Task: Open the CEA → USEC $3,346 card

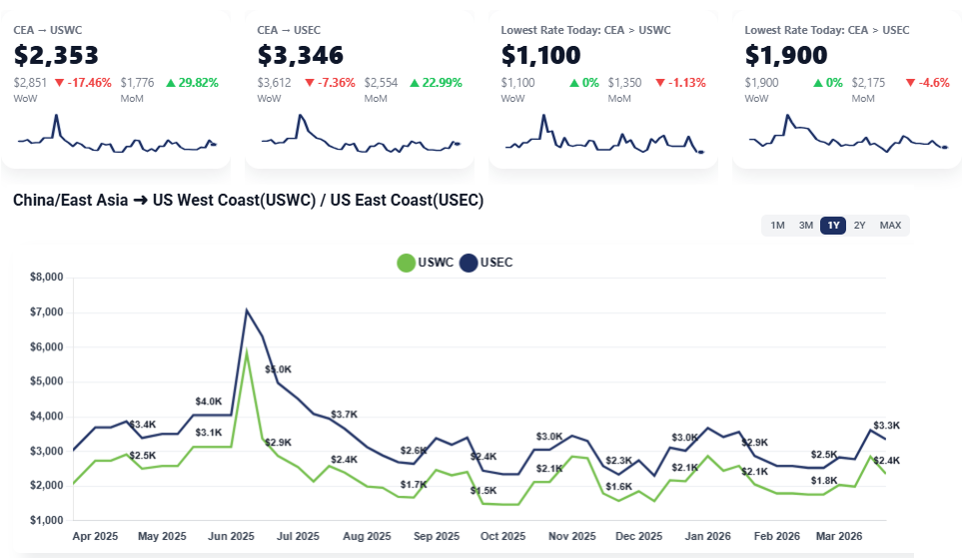Action: [300, 55]
